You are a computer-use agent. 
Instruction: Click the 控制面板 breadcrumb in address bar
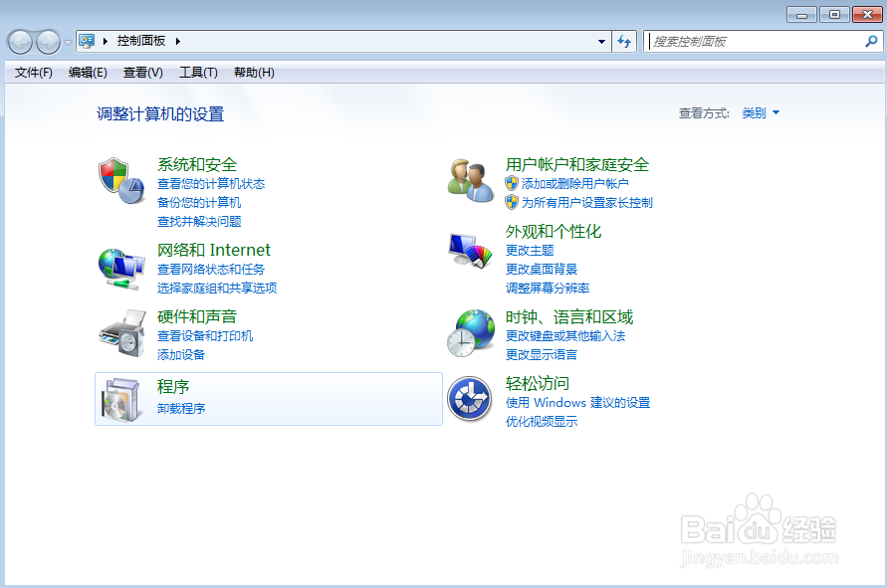click(x=141, y=41)
